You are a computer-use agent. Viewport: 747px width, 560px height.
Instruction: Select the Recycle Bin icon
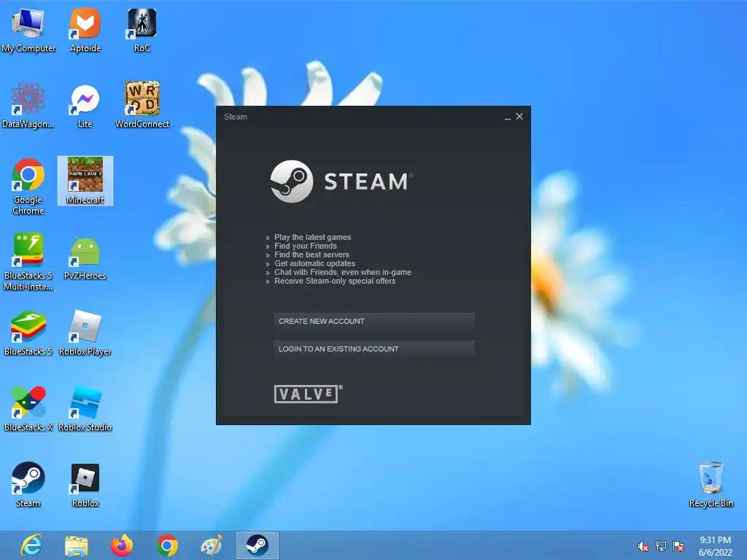[711, 485]
